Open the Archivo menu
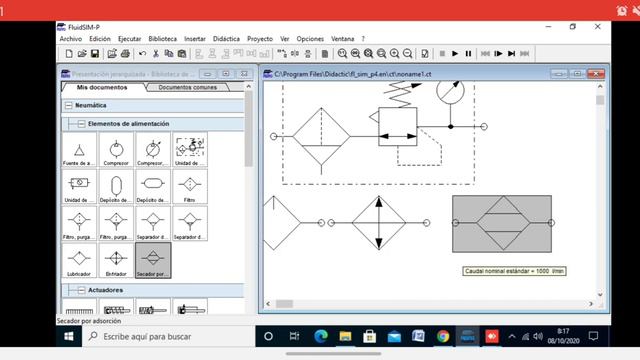The image size is (640, 360). (71, 39)
